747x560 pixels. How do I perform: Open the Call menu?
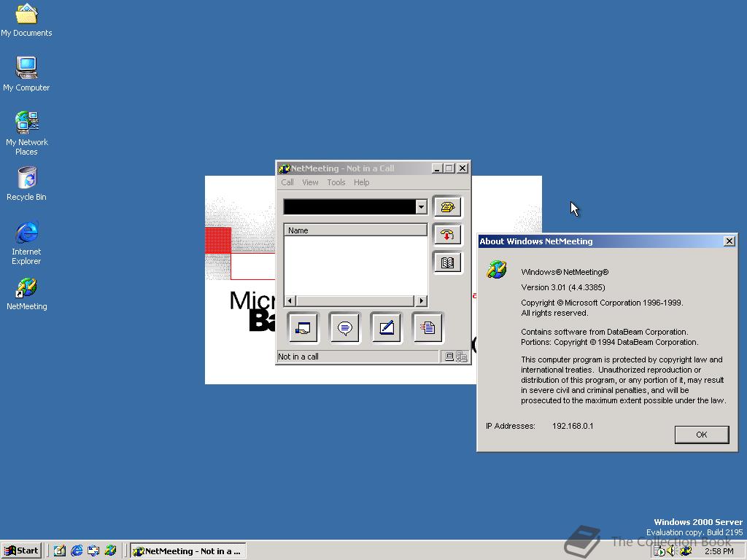point(287,182)
